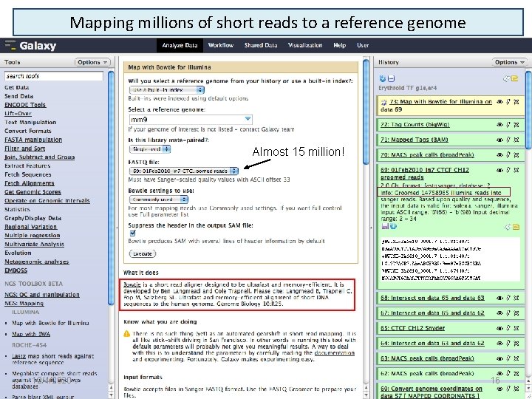This screenshot has width=532, height=399.
Task: Open history tags icon at top
Action: click(x=507, y=79)
